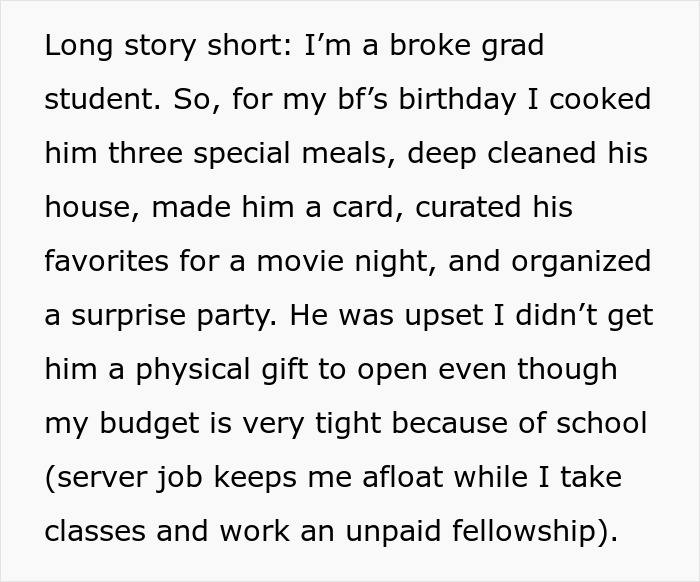Click the phrase "unpaid fellowship"
Viewport: 700px width, 582px height.
(471, 532)
